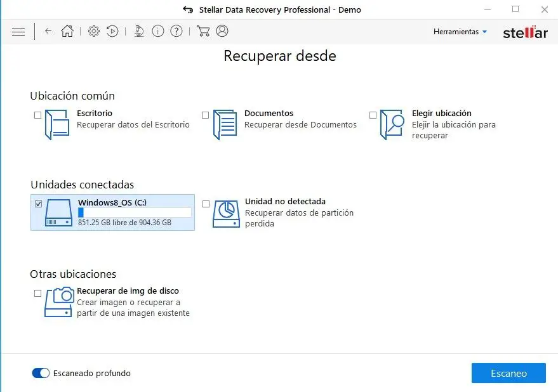
Task: Click the 'Windows8_OS (C:)' label
Action: (112, 202)
